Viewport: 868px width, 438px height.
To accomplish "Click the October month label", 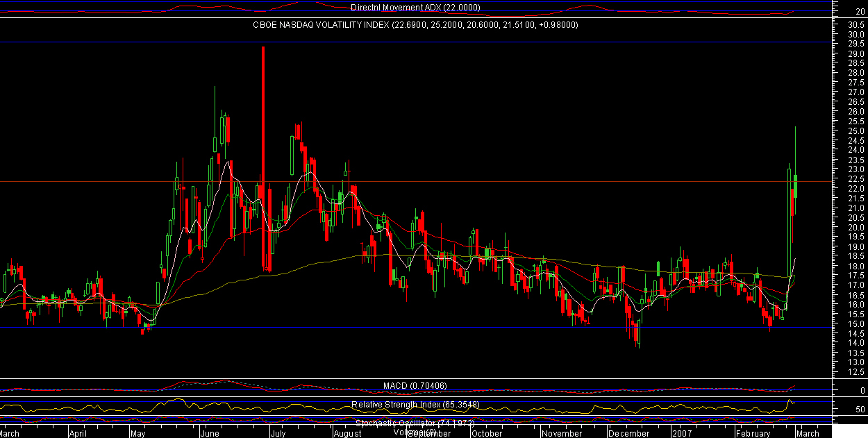I will tap(486, 433).
